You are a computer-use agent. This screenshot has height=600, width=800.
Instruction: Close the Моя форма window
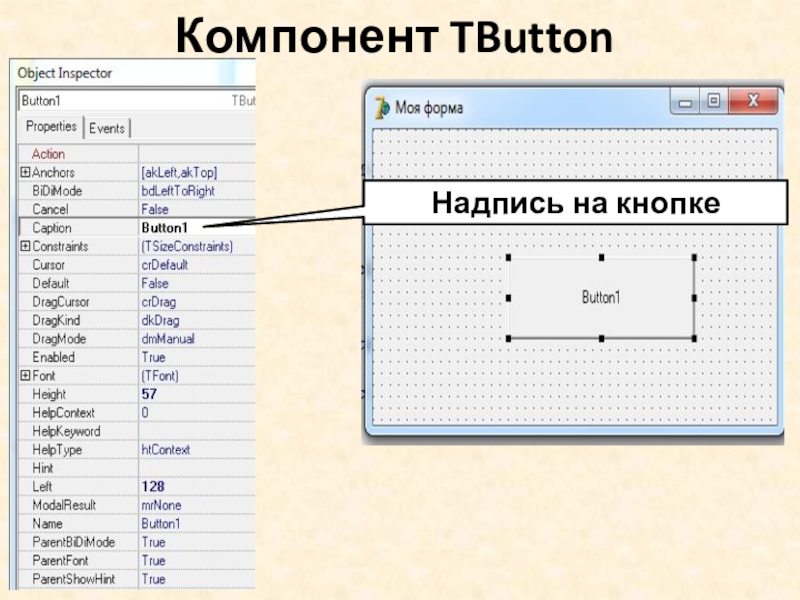click(753, 101)
